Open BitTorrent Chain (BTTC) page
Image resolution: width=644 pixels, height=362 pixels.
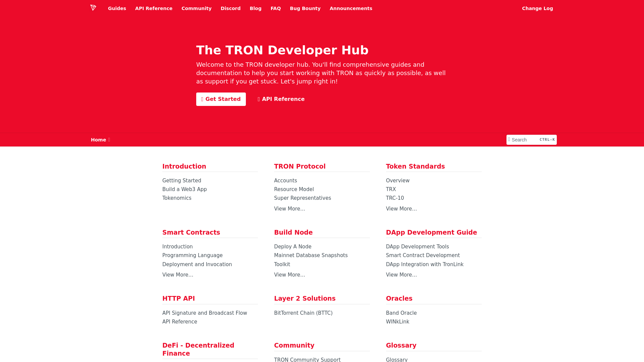pos(303,313)
